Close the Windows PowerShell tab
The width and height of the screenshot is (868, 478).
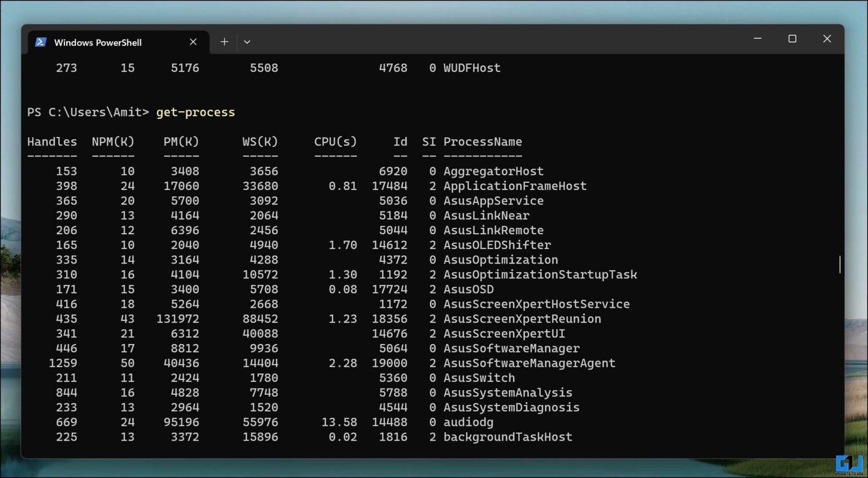click(193, 42)
